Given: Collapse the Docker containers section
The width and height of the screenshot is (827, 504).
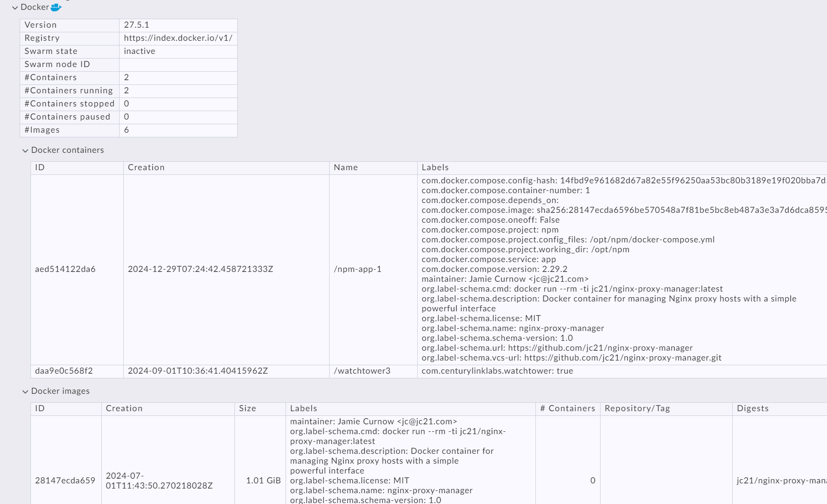Looking at the screenshot, I should (26, 150).
